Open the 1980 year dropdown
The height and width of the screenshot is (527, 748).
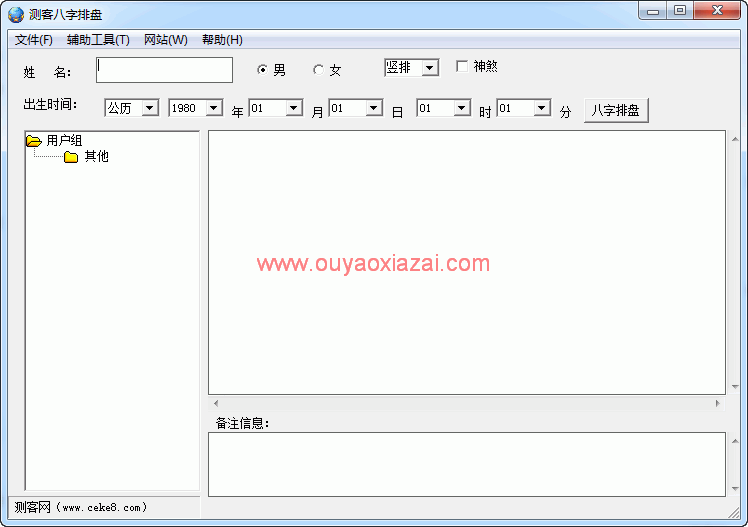tap(214, 108)
